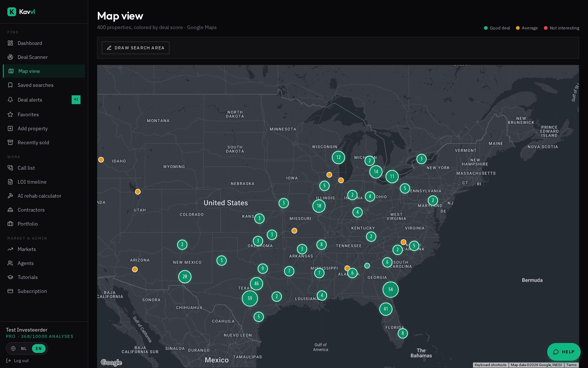Open the Google Maps Terms link

(571, 365)
